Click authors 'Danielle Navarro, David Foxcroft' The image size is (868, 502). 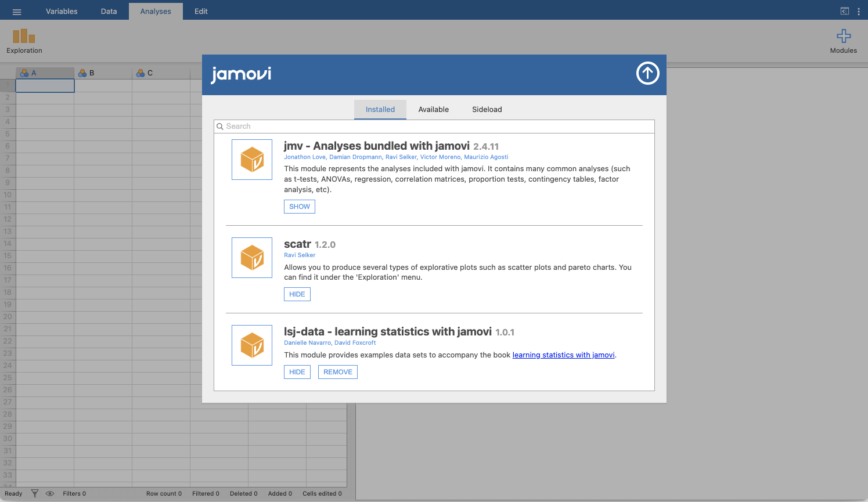[330, 343]
